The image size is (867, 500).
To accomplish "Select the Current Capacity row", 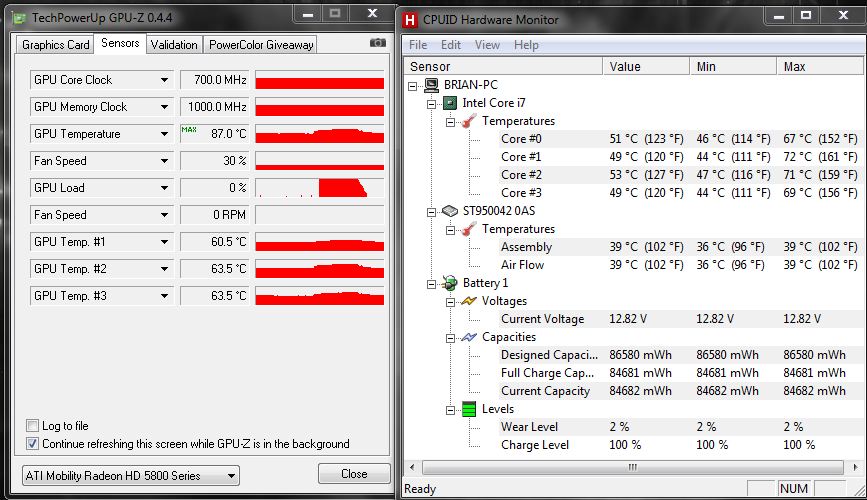I will point(679,390).
